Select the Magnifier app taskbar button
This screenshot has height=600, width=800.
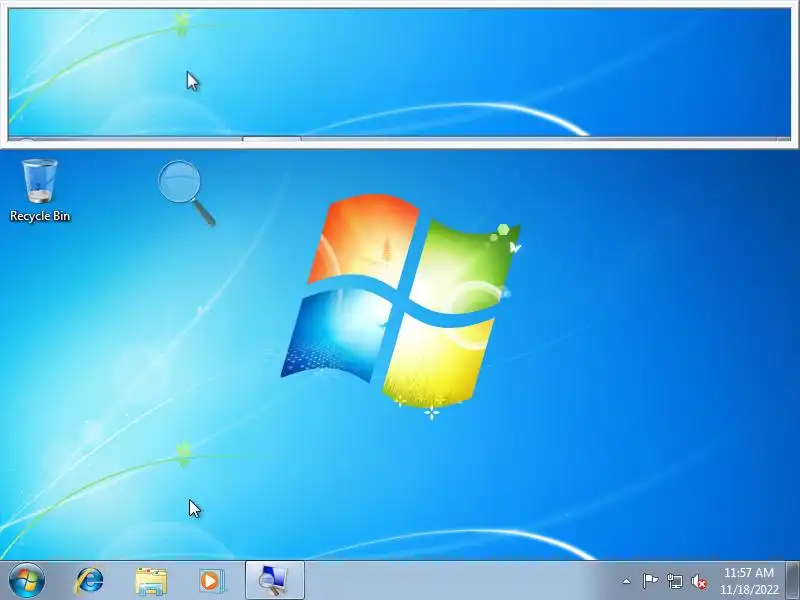pos(274,581)
